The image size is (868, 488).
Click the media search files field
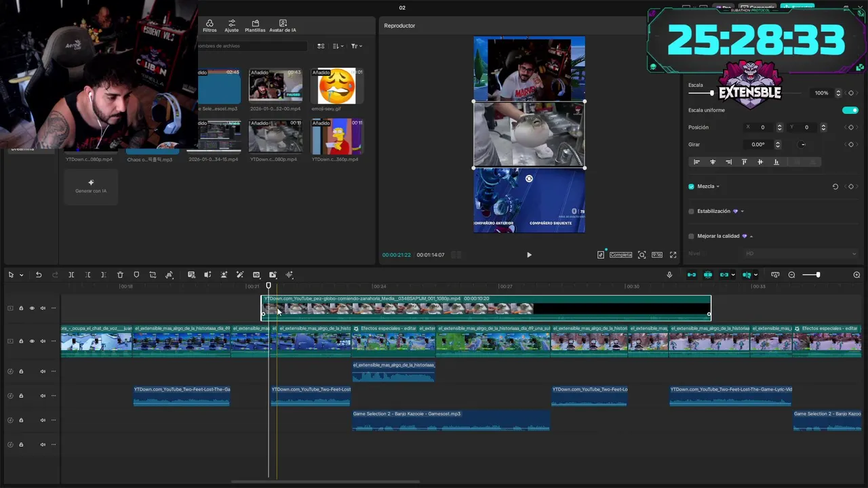[252, 46]
